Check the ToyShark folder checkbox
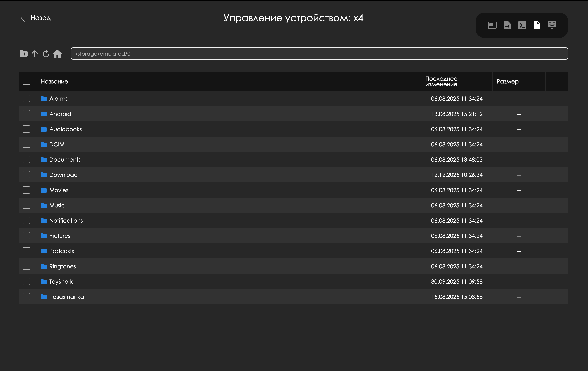Screen dimensions: 588x371 coord(26,281)
